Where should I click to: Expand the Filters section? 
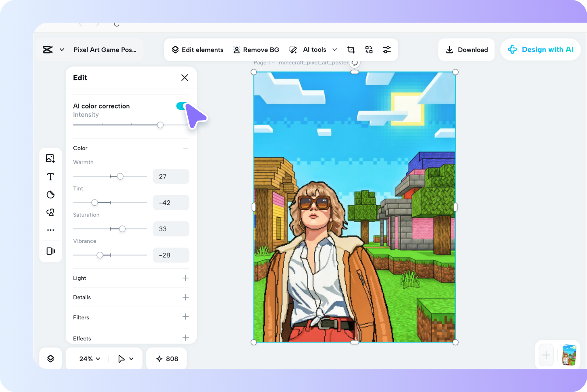click(x=186, y=317)
